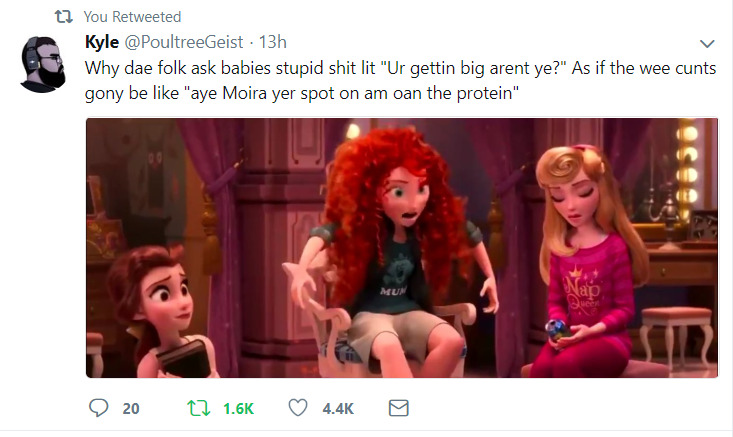Open Kyle display name profile link
Image resolution: width=733 pixels, height=437 pixels.
[102, 42]
